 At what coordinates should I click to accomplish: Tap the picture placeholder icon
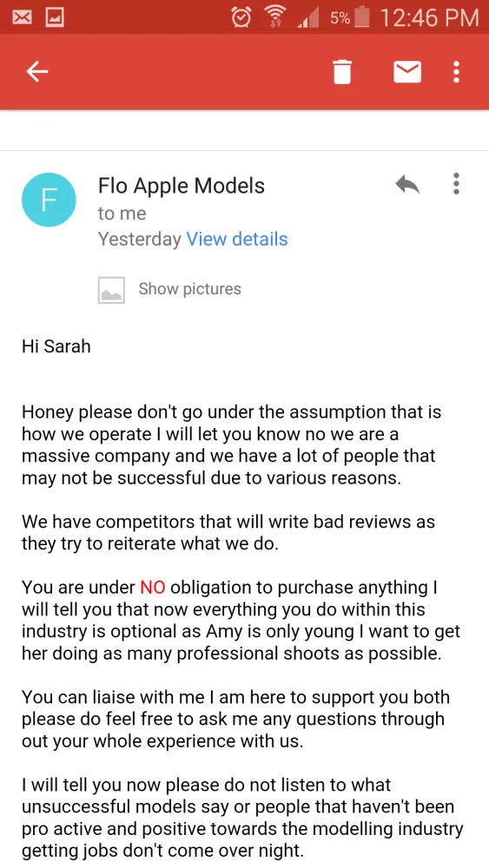tap(111, 290)
